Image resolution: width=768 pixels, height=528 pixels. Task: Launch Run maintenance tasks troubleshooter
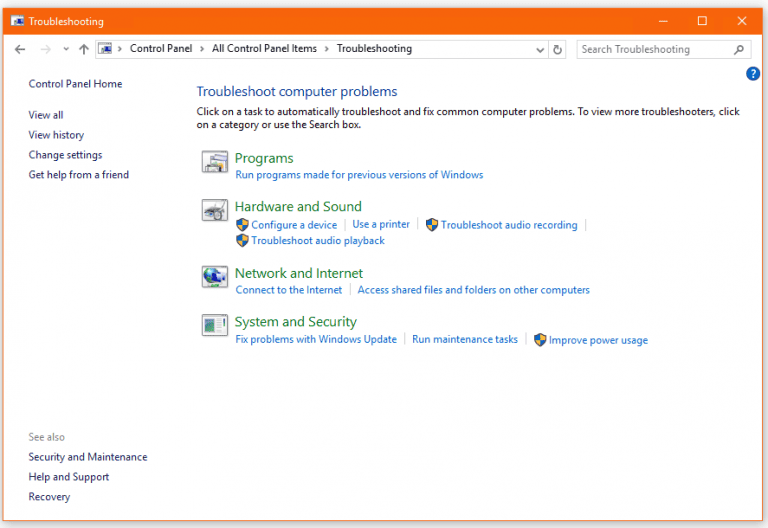[465, 340]
